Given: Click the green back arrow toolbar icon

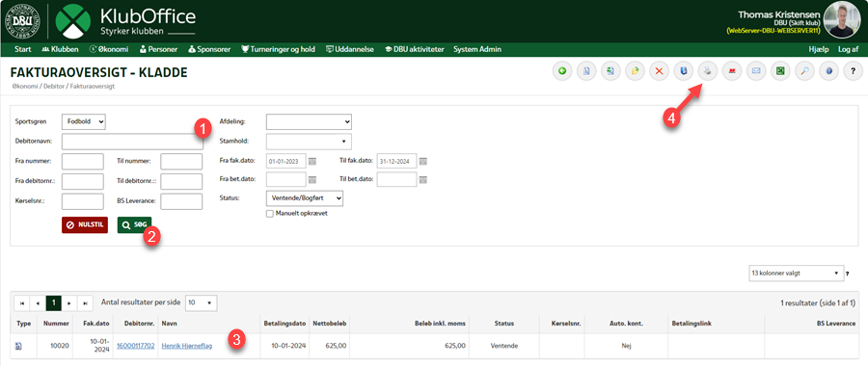Looking at the screenshot, I should 563,71.
